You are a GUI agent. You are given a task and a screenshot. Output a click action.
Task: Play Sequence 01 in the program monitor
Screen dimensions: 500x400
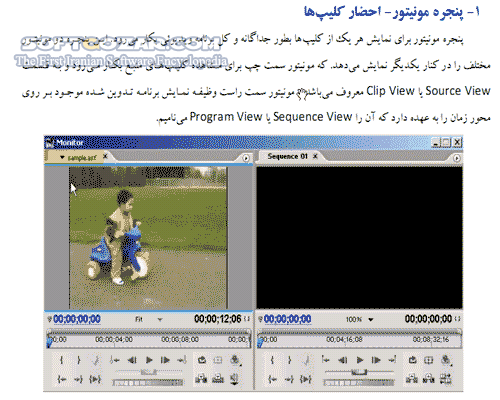coord(360,360)
